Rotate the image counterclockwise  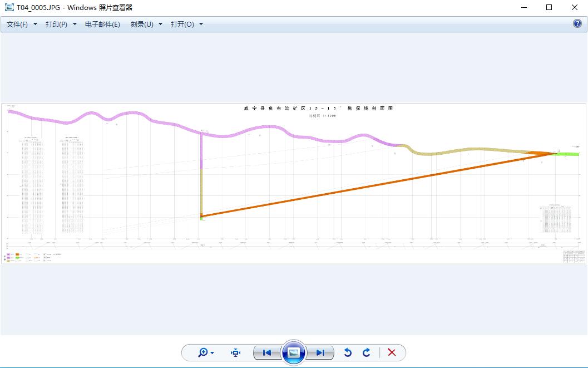tap(348, 352)
